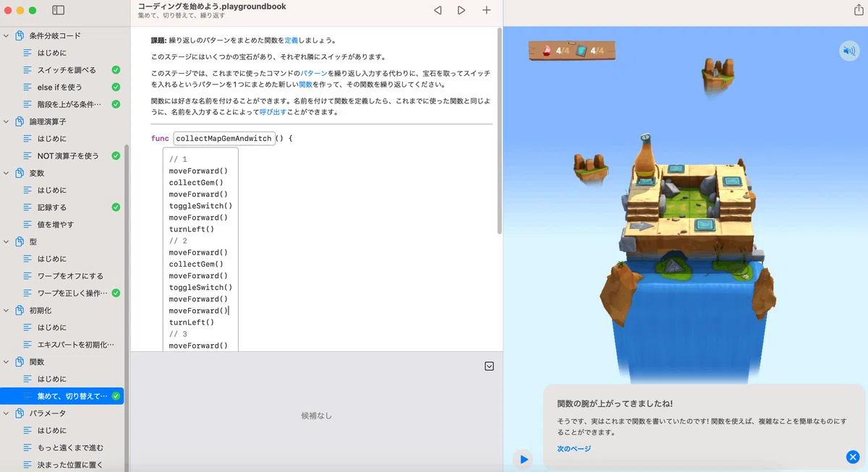Select the 集めて、切り替えて page
Image resolution: width=868 pixels, height=472 pixels.
pyautogui.click(x=61, y=396)
